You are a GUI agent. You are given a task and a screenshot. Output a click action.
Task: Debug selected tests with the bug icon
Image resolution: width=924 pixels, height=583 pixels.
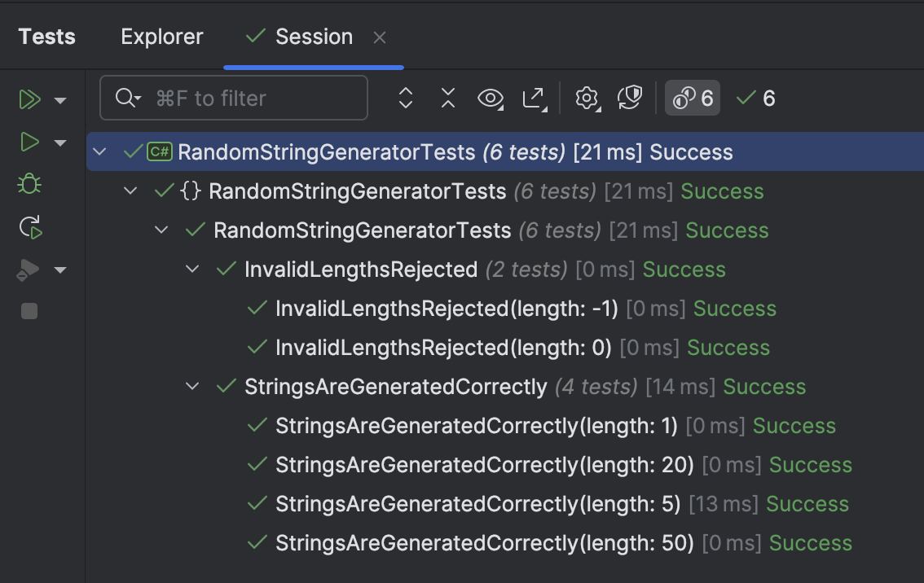click(x=29, y=184)
